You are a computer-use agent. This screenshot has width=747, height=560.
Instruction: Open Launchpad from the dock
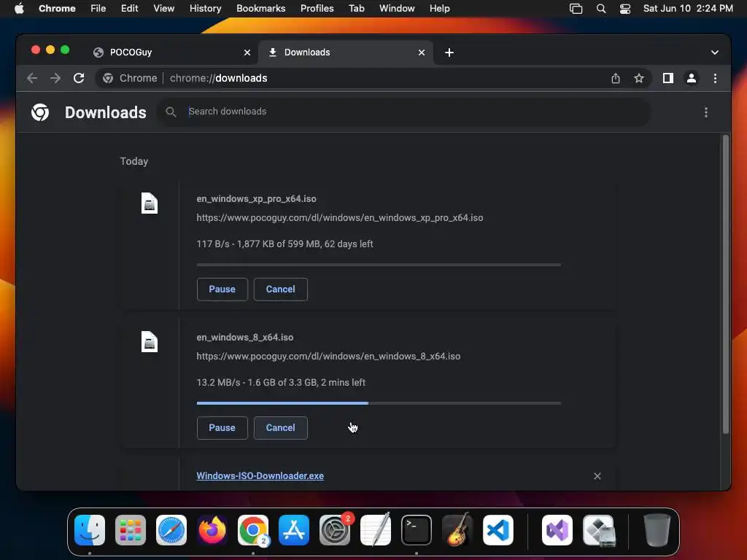[x=131, y=529]
